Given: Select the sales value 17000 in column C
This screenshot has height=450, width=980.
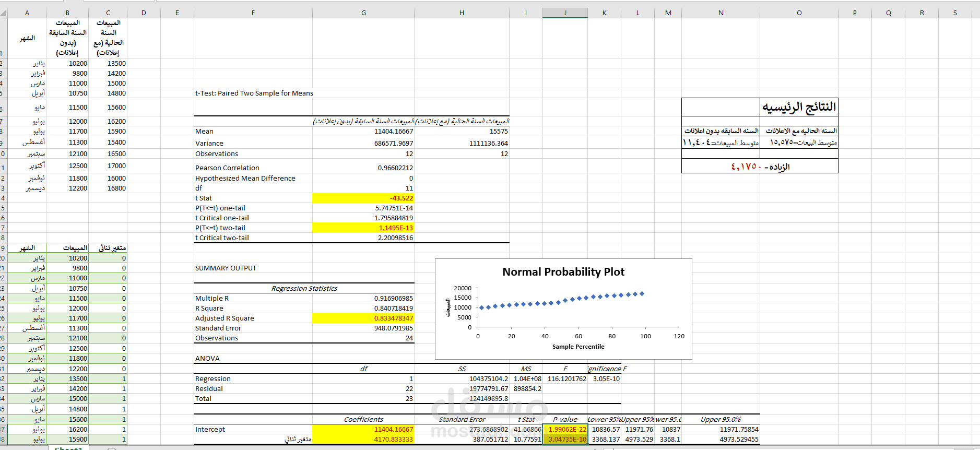Looking at the screenshot, I should 108,166.
